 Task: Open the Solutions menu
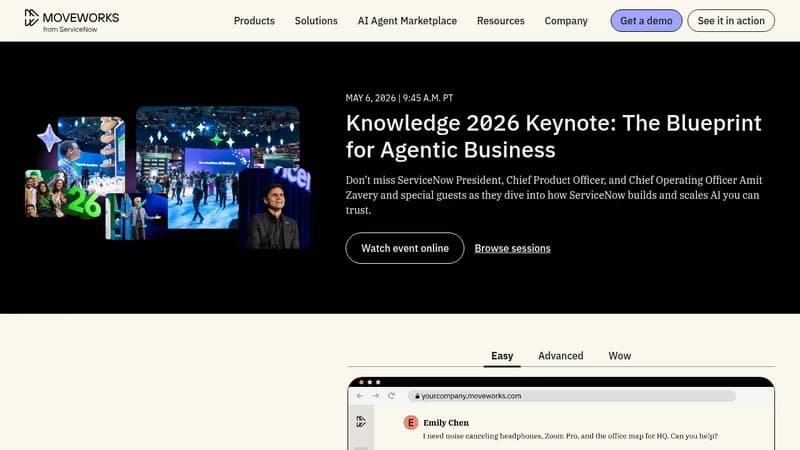(x=316, y=21)
